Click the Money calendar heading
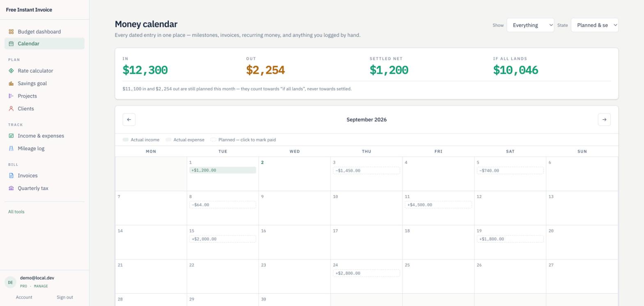Viewport: 644px width, 306px height. (146, 24)
